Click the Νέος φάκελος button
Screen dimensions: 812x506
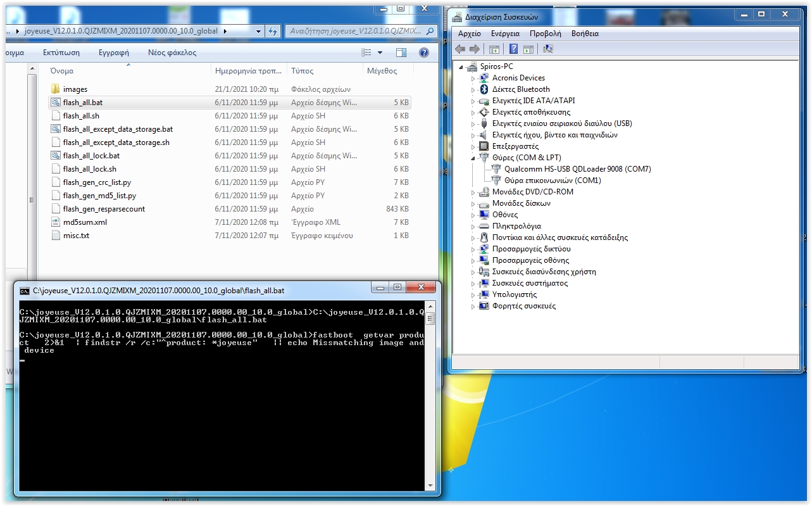tap(172, 53)
